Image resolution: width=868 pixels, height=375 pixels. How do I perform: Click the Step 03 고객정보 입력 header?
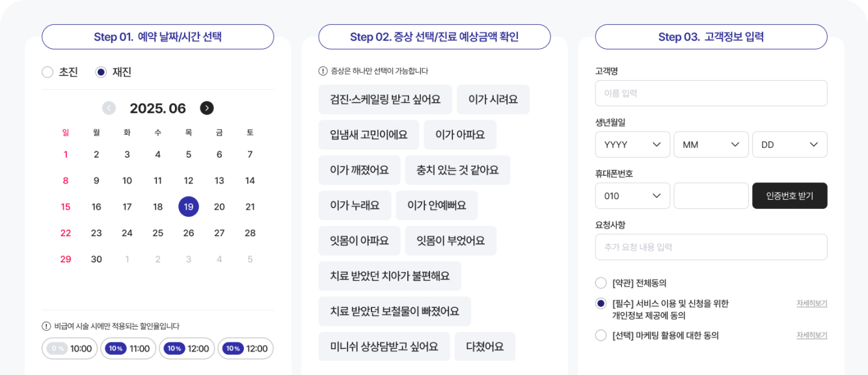tap(711, 37)
